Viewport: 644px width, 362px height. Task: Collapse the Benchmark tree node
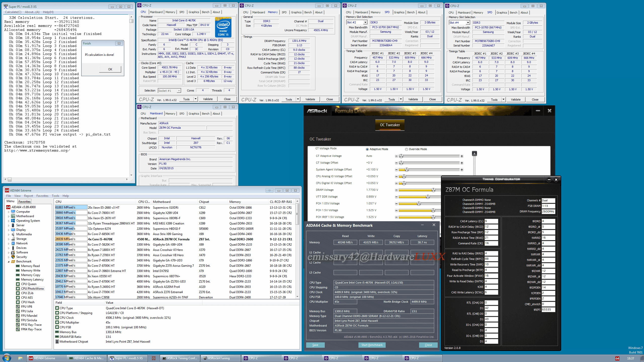point(9,261)
